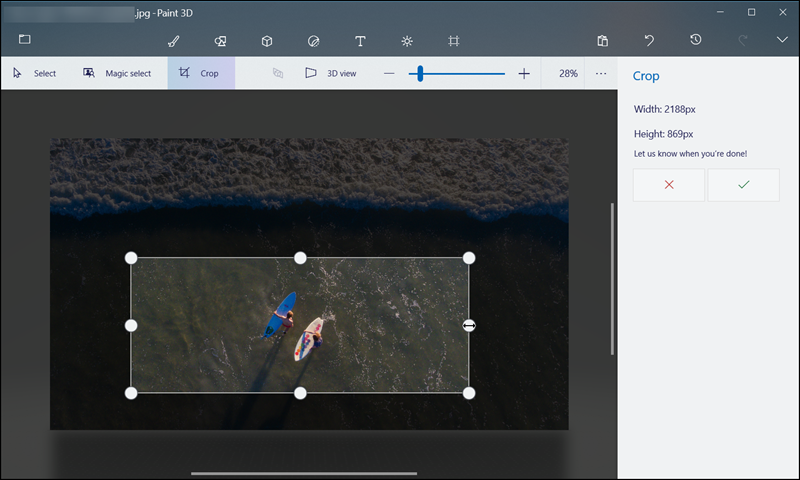Open the 2D shapes tool

(x=220, y=41)
